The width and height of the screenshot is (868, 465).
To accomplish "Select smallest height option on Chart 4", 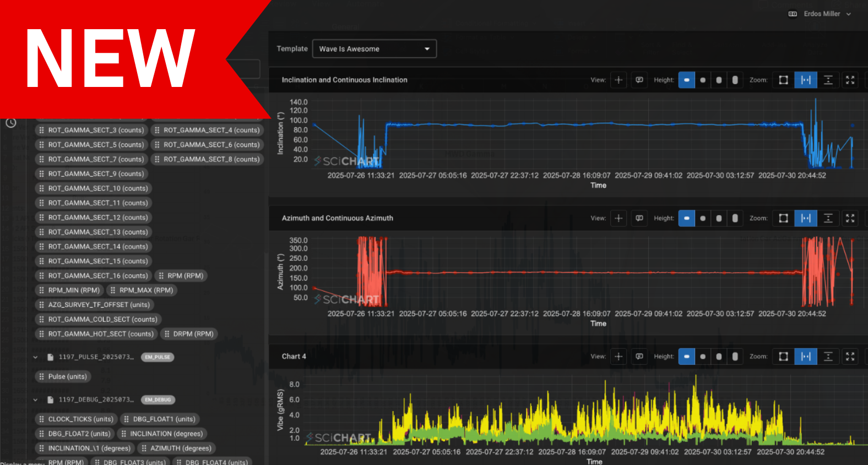I will pos(687,356).
